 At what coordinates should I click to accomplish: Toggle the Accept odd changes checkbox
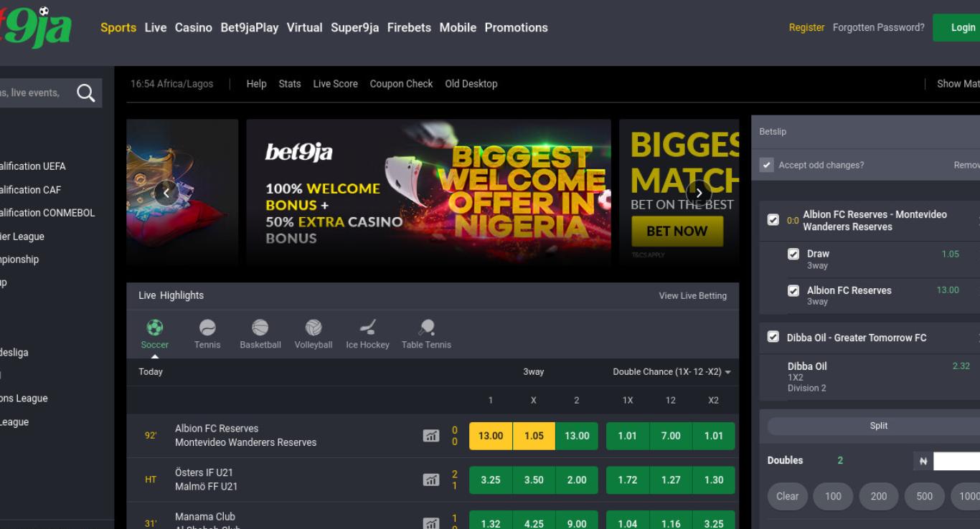coord(767,165)
